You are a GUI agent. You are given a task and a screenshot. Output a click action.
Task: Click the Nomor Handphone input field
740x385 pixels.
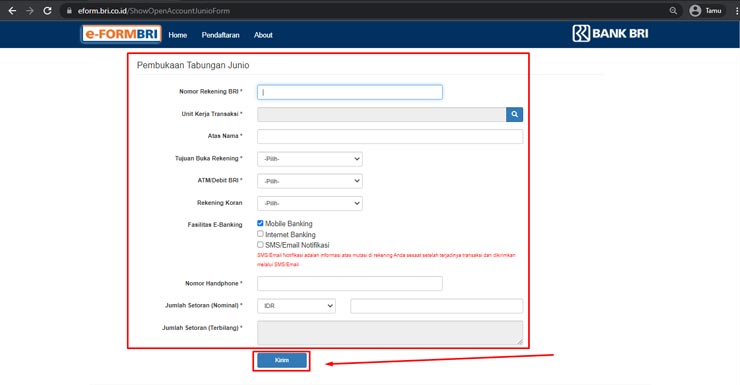[350, 284]
